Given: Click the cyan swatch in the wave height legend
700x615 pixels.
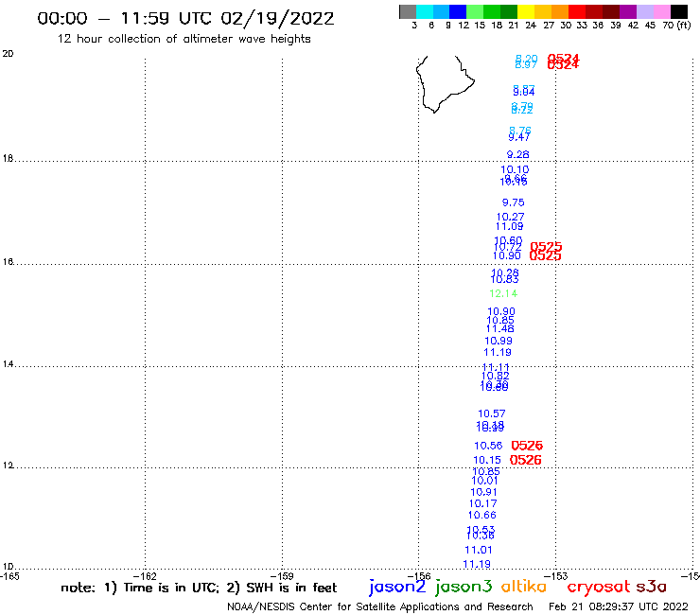Looking at the screenshot, I should pyautogui.click(x=425, y=11).
